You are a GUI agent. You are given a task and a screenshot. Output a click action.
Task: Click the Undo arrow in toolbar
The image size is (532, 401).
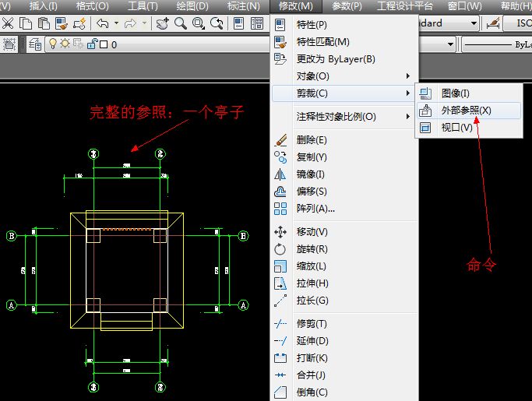(x=104, y=23)
